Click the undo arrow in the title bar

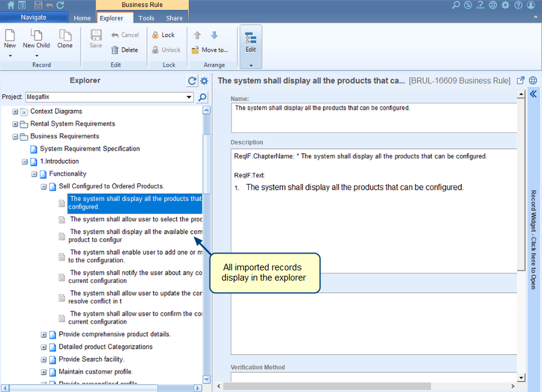[x=49, y=5]
